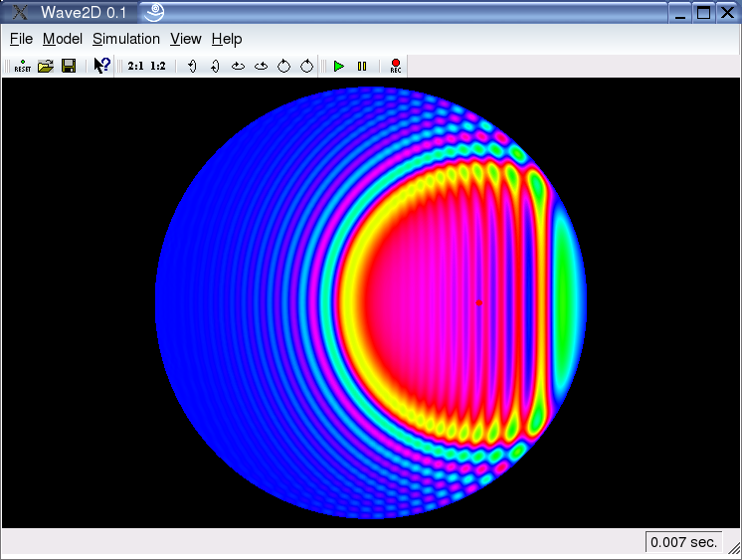Viewport: 742px width, 560px height.
Task: Open a file with the folder icon
Action: tap(45, 67)
